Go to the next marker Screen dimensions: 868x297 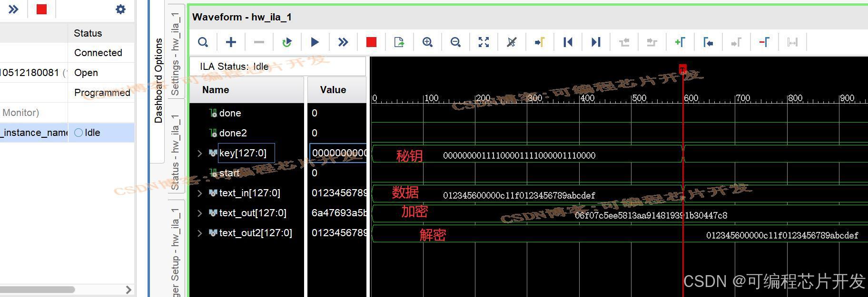click(x=736, y=42)
